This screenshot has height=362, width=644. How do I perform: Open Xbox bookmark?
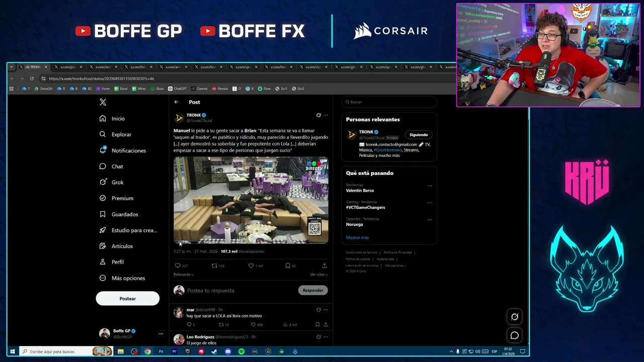157,88
